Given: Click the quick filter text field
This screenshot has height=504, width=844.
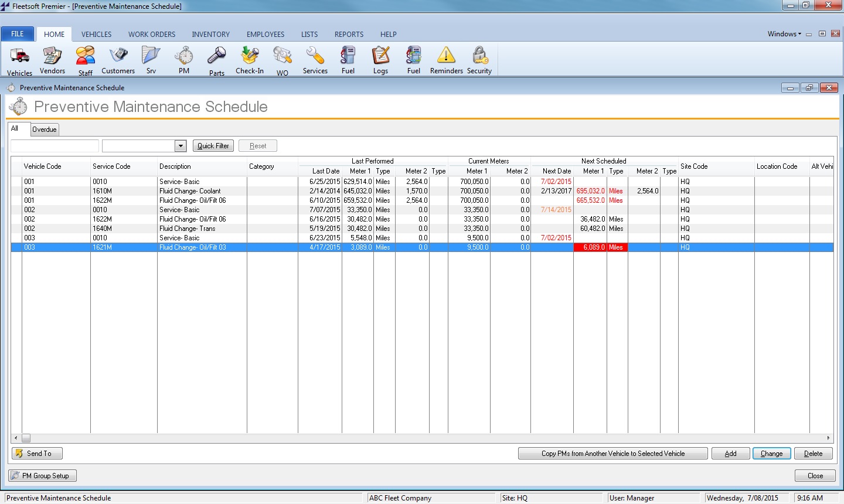Looking at the screenshot, I should tap(55, 146).
